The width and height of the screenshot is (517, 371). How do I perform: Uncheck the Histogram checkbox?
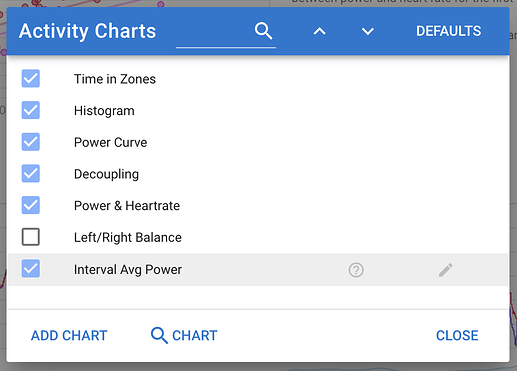tap(31, 110)
